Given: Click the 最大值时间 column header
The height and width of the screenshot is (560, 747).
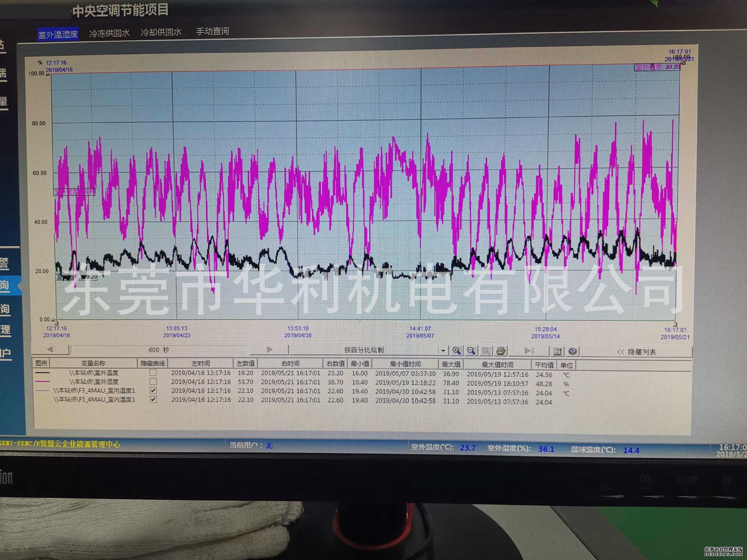Looking at the screenshot, I should [497, 365].
